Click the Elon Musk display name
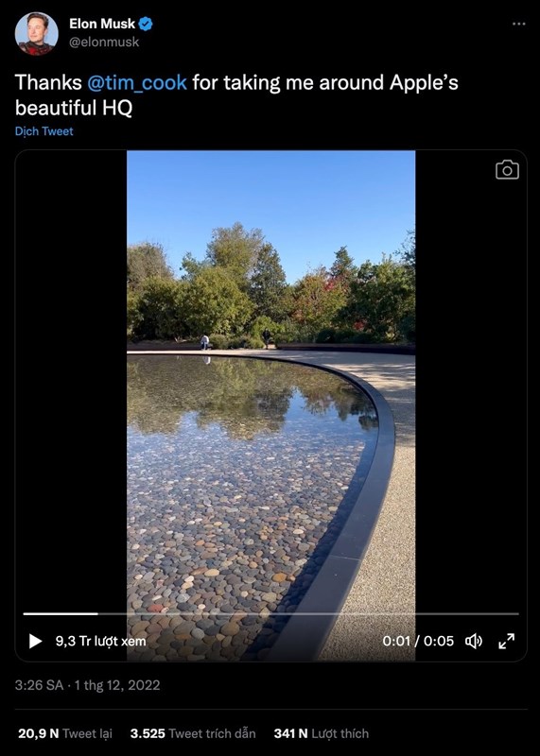The height and width of the screenshot is (756, 540). 102,24
